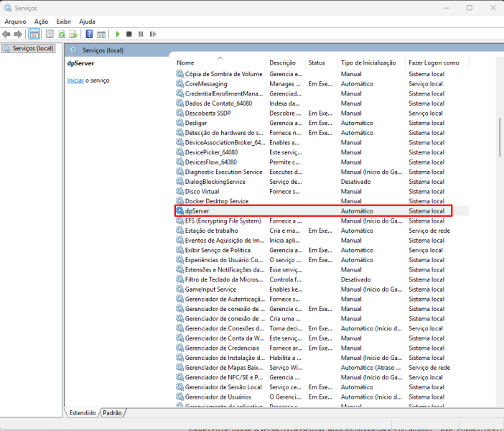
Task: Open the Arquivo menu
Action: (15, 22)
